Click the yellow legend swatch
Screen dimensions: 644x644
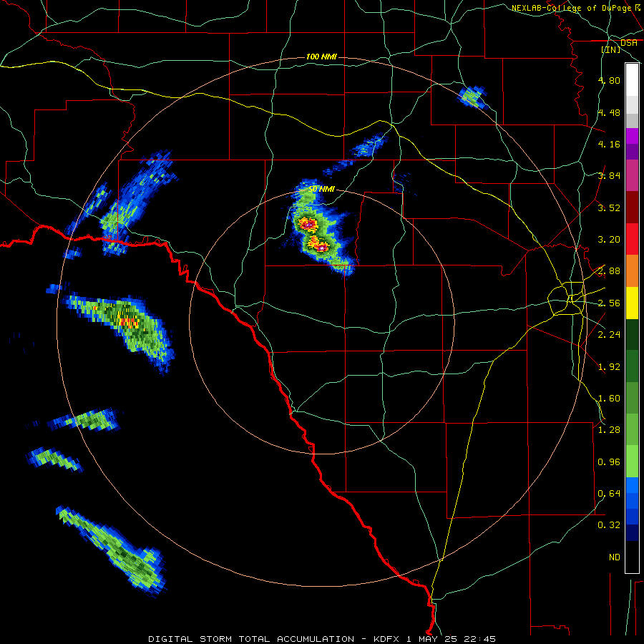[632, 303]
